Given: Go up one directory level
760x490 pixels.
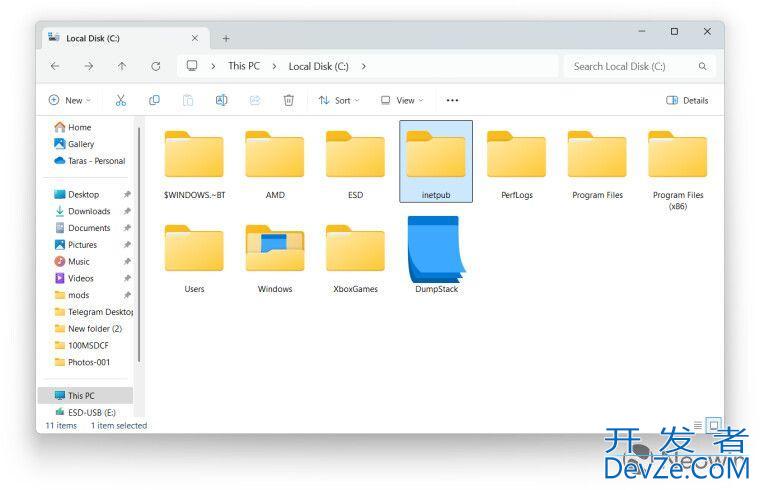Looking at the screenshot, I should (122, 66).
